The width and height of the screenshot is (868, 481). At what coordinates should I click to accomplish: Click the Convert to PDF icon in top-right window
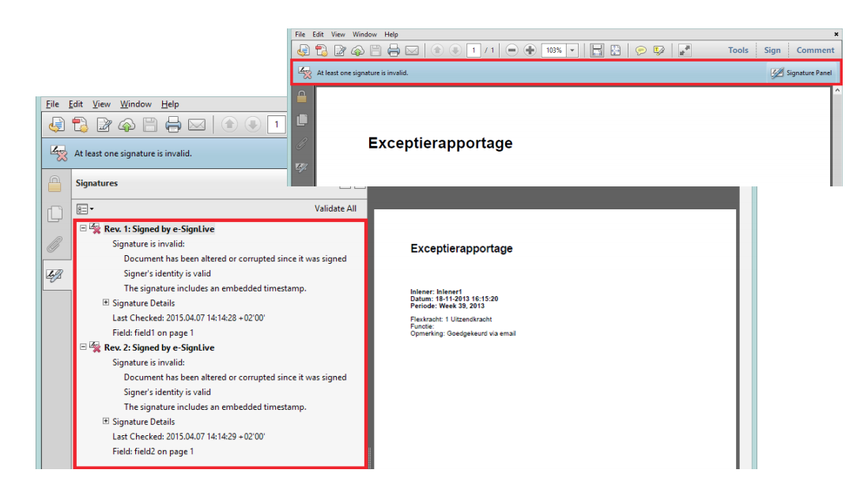click(x=322, y=51)
